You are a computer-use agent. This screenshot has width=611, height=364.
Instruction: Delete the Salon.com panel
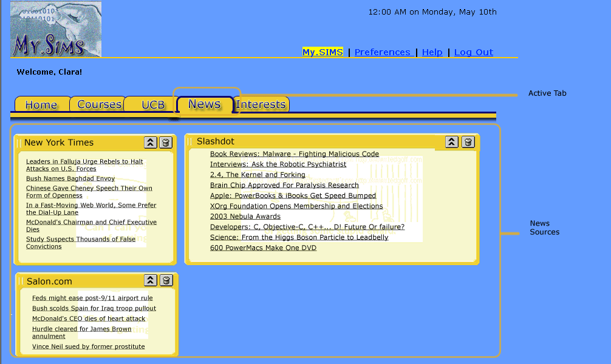click(166, 280)
